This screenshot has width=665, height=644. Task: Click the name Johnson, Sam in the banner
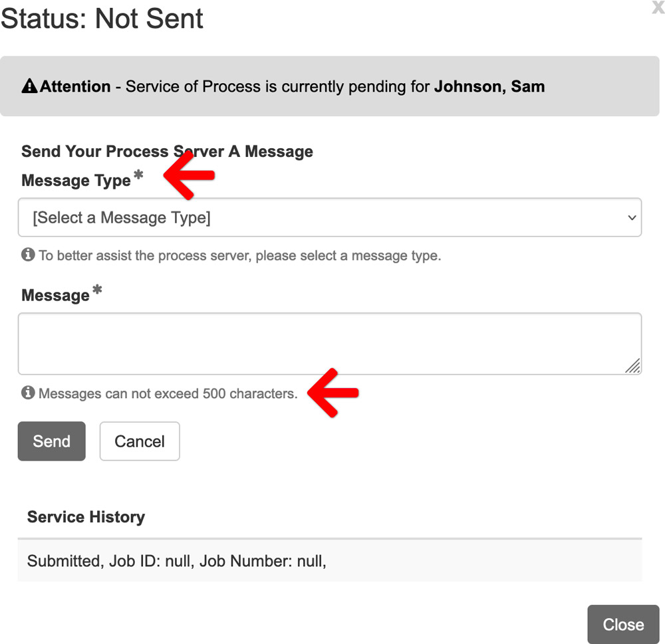point(489,86)
